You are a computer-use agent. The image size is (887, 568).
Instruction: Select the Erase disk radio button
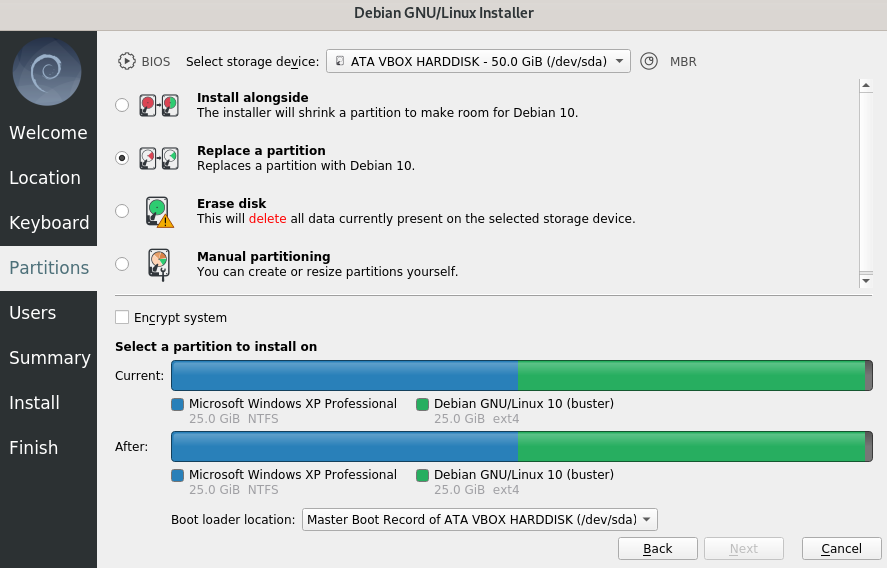(x=122, y=211)
